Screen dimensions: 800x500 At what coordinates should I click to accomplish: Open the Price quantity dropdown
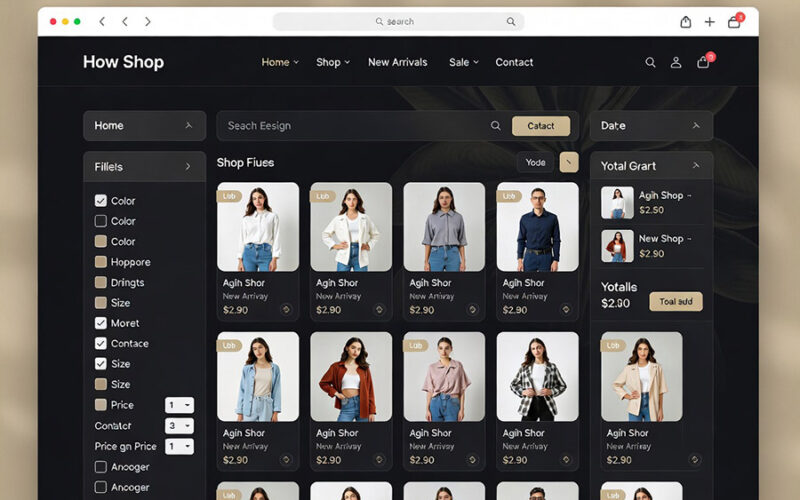(179, 405)
